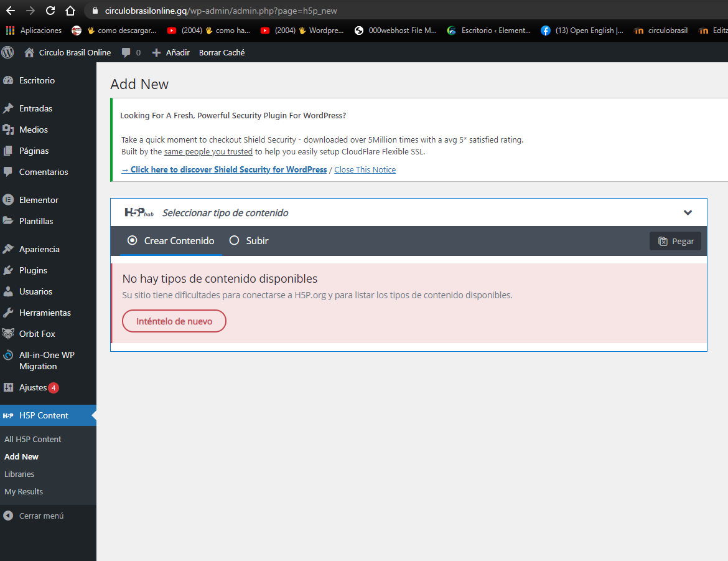Open All H5P Content submenu

coord(32,439)
